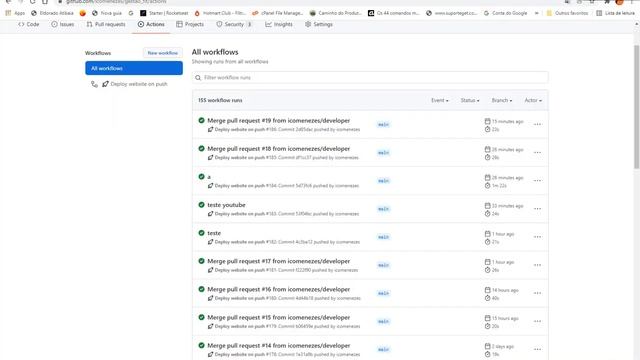Screen dimensions: 640x360
Task: Click calendar icon for pull request #19 run
Action: pyautogui.click(x=487, y=121)
